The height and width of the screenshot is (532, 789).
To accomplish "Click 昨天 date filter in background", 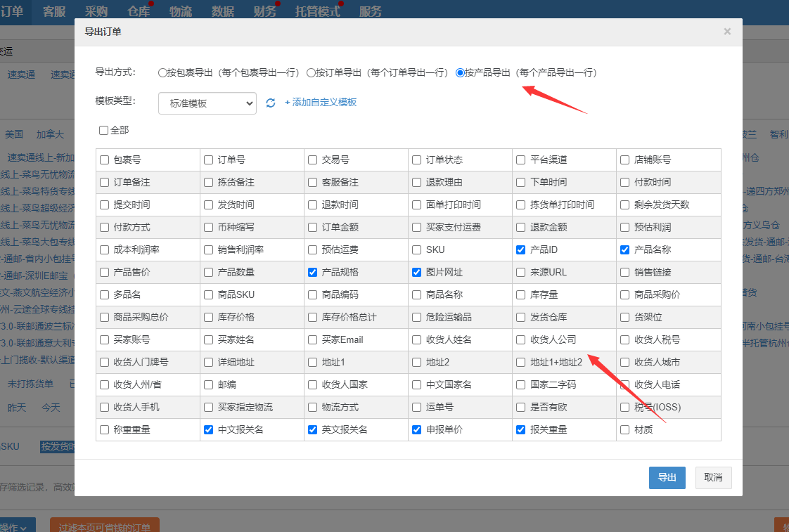I will [17, 408].
